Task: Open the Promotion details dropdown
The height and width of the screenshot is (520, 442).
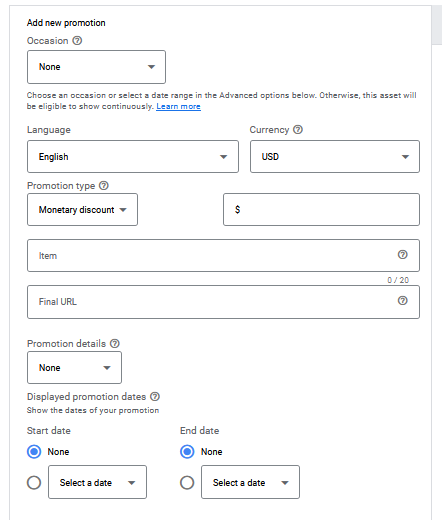Action: pos(74,368)
